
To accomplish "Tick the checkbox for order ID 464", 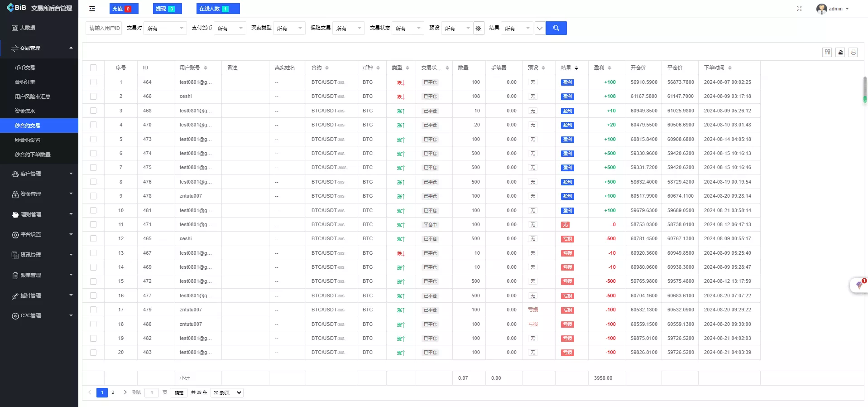I will (x=93, y=82).
